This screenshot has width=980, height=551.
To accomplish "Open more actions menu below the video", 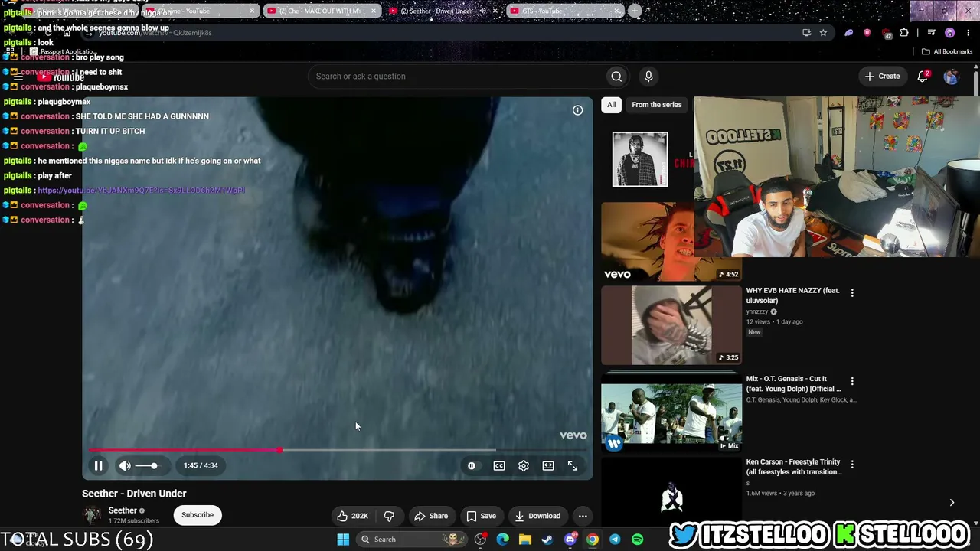I will pos(583,516).
